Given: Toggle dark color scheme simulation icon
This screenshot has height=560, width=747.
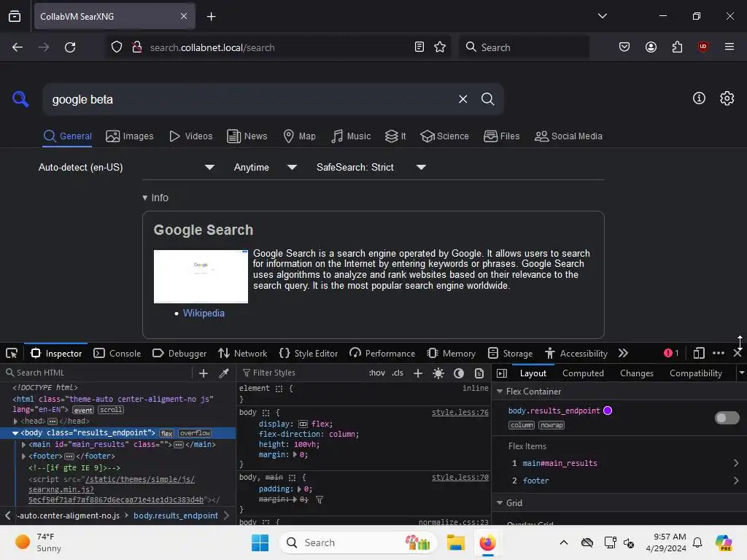Looking at the screenshot, I should [459, 373].
